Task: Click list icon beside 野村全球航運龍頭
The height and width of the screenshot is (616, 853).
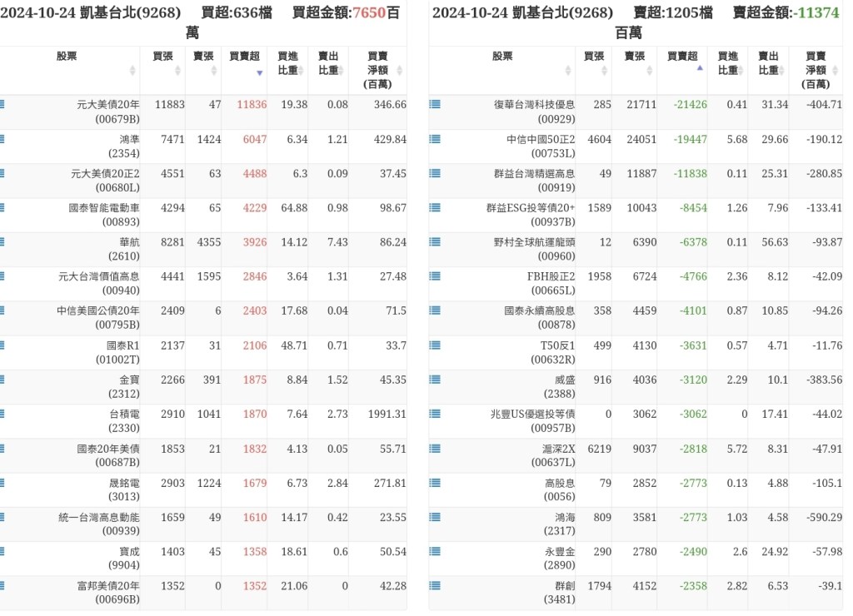Action: 435,242
